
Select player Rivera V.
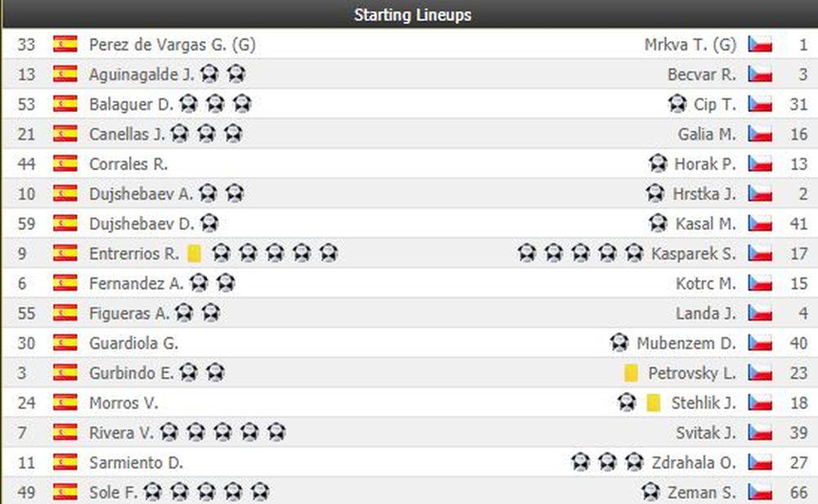tap(121, 432)
